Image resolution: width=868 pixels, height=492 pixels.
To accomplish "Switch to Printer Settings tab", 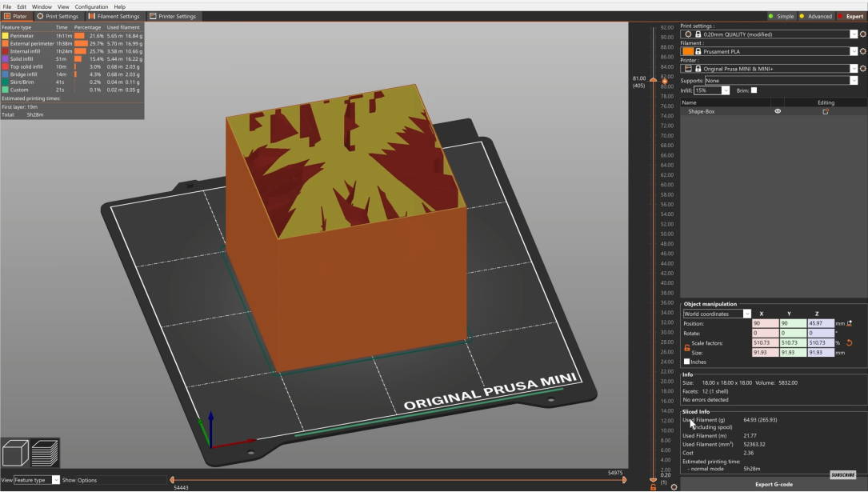I will pyautogui.click(x=173, y=16).
